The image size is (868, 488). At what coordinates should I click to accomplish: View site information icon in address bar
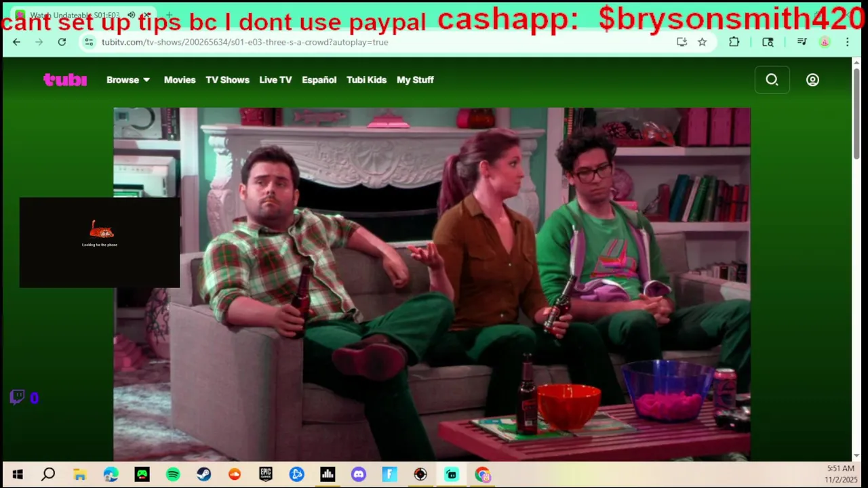pos(89,42)
